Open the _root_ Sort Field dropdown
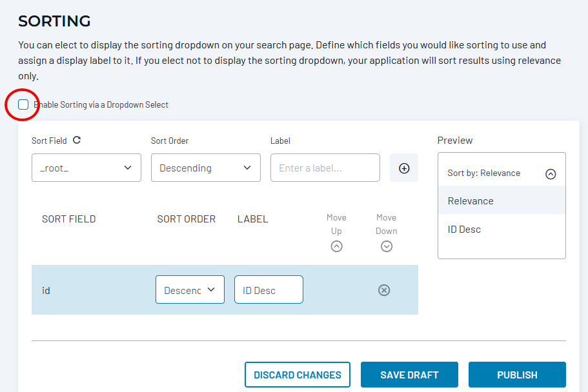 [86, 168]
